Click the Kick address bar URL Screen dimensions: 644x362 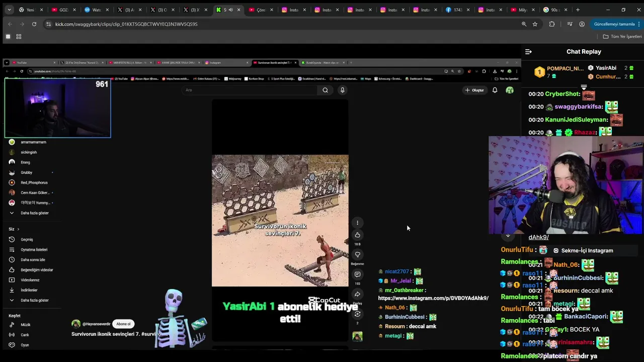click(x=126, y=24)
